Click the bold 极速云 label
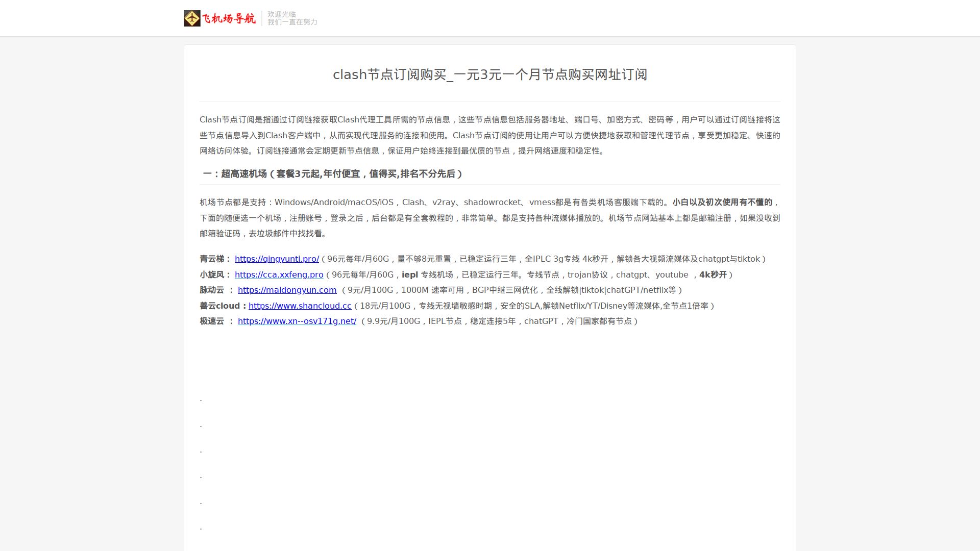 (212, 321)
